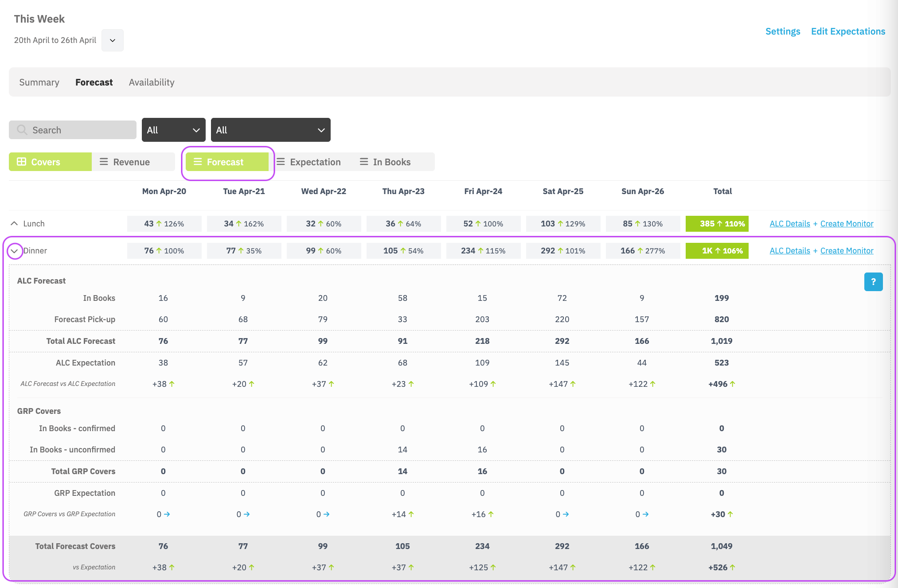Click the list icon beside Revenue
The width and height of the screenshot is (898, 588).
pyautogui.click(x=104, y=162)
